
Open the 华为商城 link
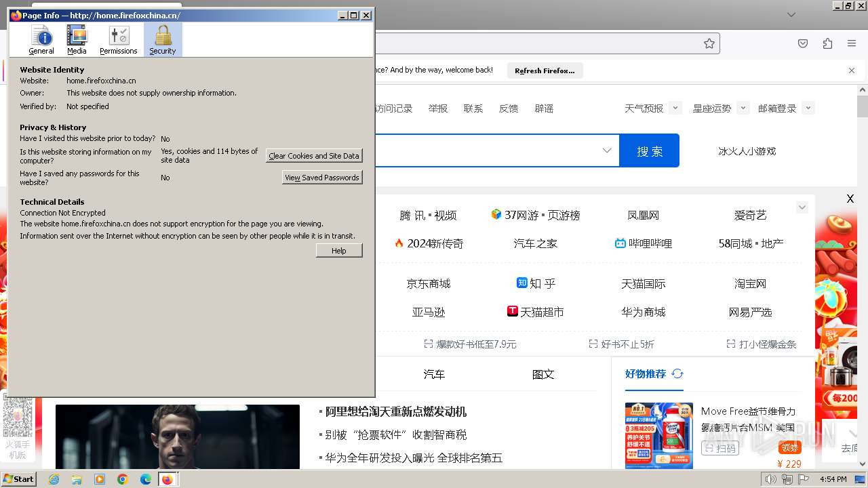pos(644,312)
